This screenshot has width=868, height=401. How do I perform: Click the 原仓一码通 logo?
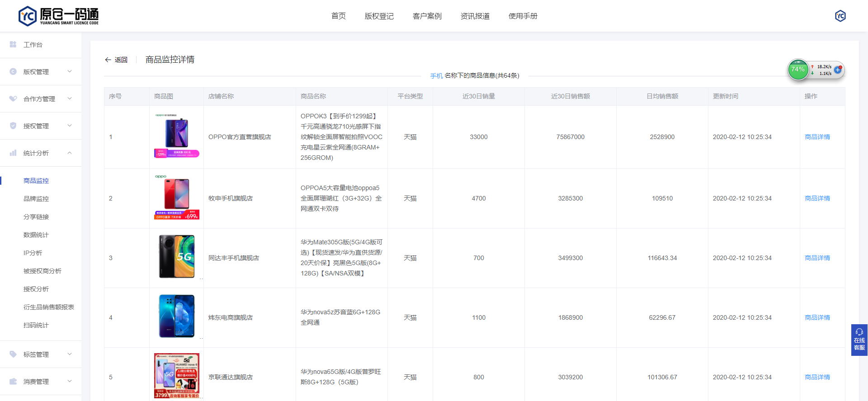58,16
